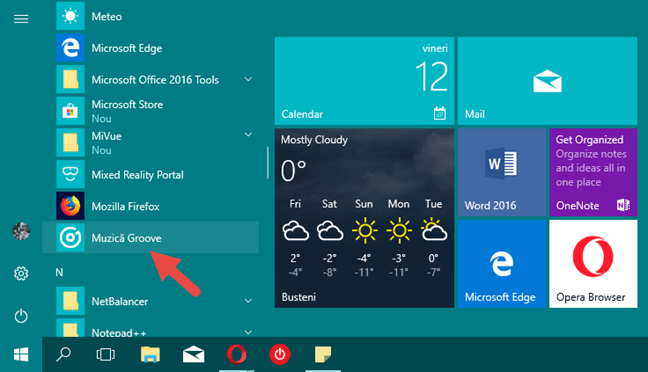Open the Power options button
This screenshot has height=372, width=648.
click(21, 316)
